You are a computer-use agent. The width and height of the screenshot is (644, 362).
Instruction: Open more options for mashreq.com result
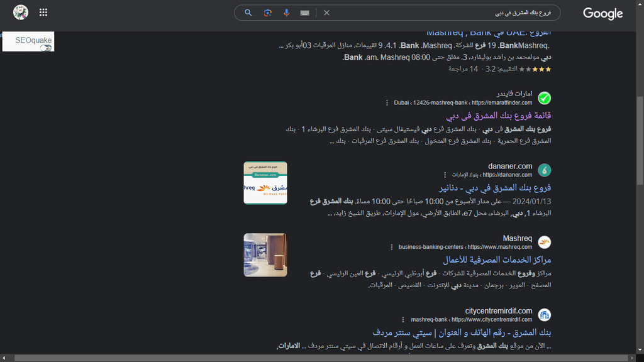[x=391, y=247]
